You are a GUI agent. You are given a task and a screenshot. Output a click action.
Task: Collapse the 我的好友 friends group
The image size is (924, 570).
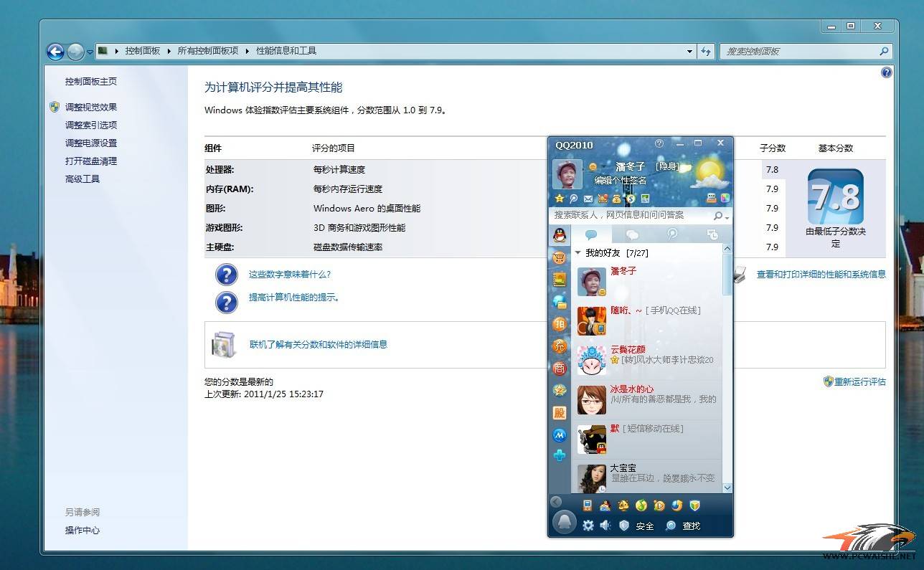click(x=578, y=253)
